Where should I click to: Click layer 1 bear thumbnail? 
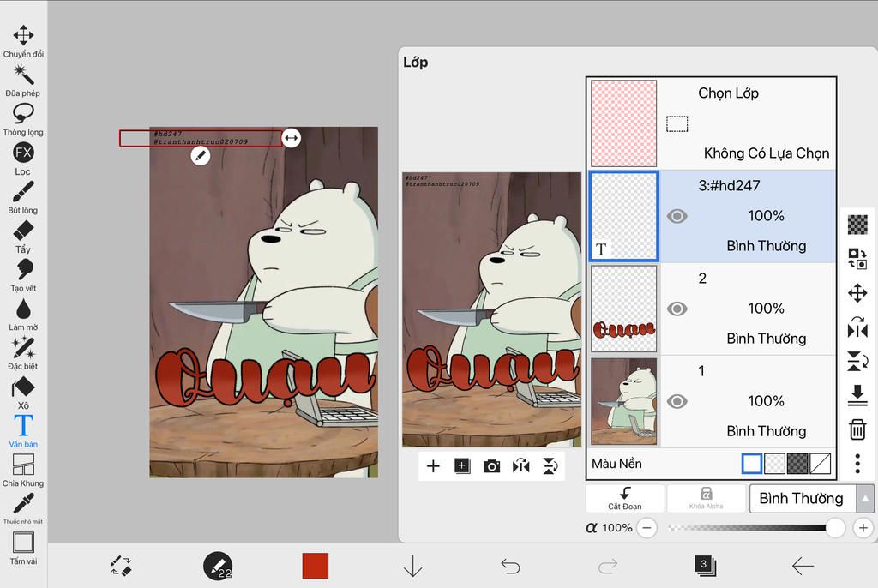[624, 401]
